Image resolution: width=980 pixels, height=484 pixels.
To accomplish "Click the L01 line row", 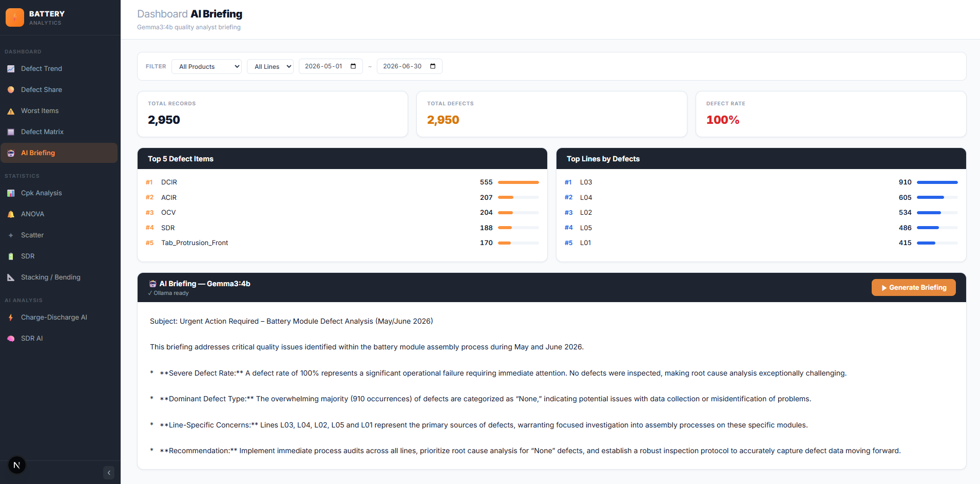I will point(761,243).
